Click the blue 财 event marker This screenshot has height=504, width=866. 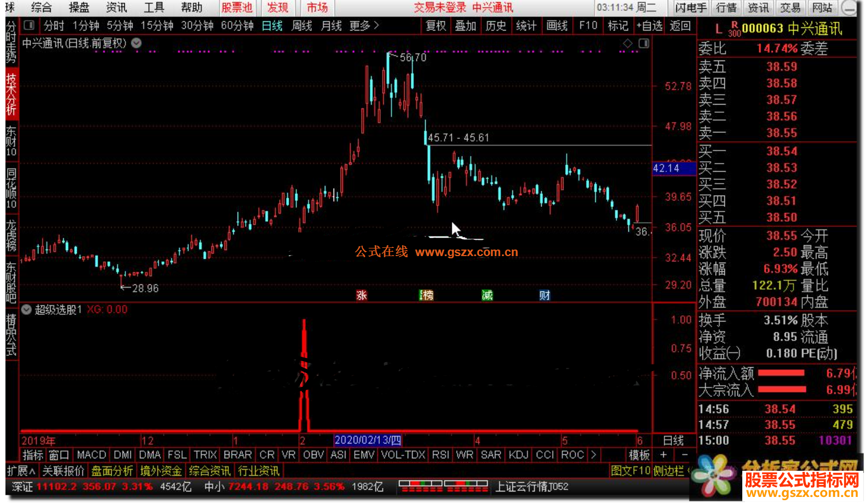tap(544, 295)
